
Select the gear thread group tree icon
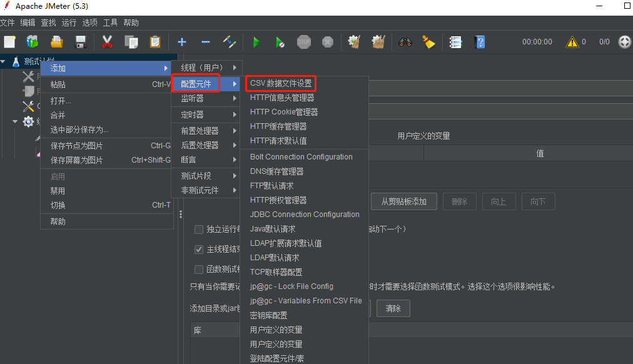pos(28,121)
